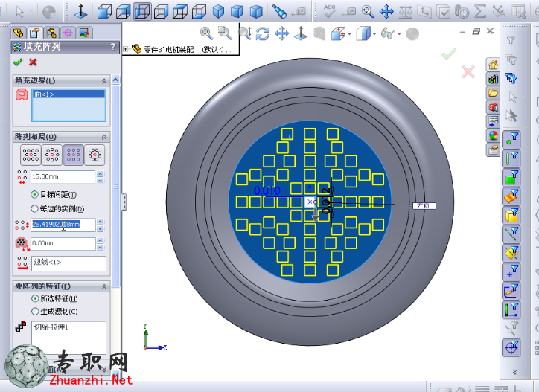Click Spell Check ABC icon
The image size is (539, 392).
click(330, 11)
